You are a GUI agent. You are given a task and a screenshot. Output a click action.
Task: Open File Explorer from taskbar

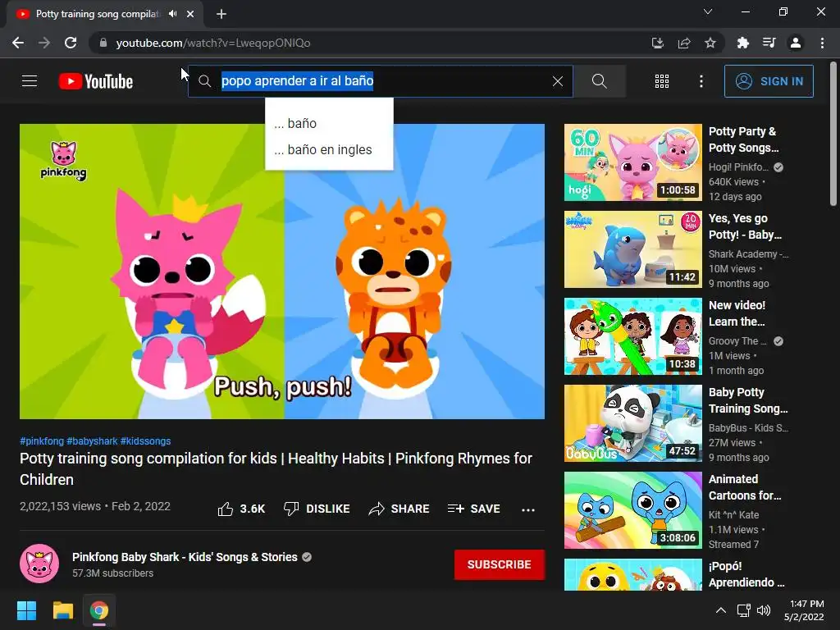click(x=62, y=610)
